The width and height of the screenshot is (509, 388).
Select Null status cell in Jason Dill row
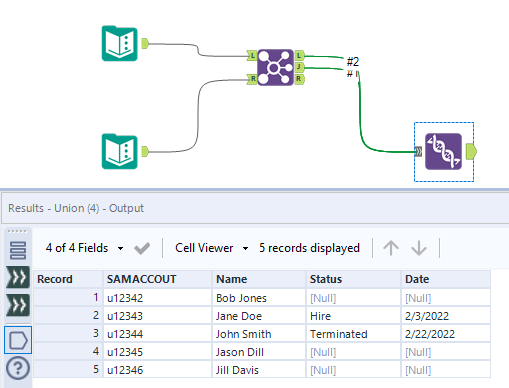click(353, 352)
